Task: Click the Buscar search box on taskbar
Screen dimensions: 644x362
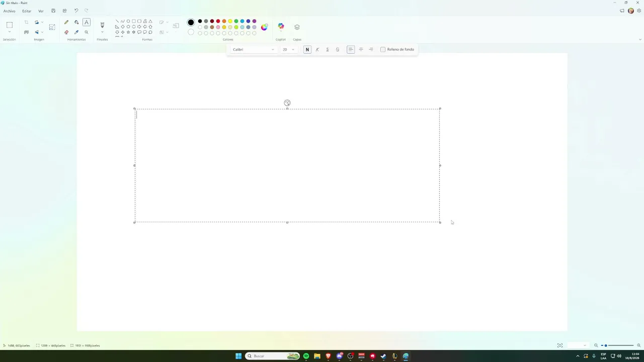Action: (273, 356)
